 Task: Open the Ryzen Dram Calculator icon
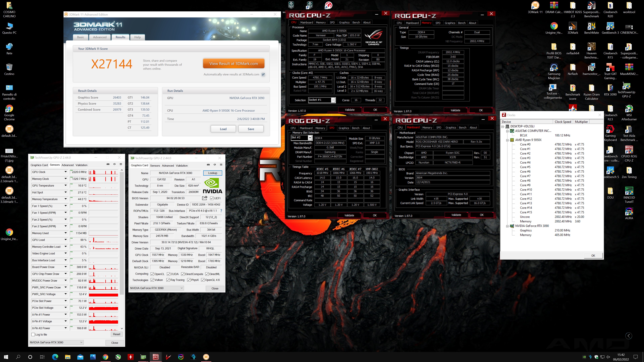pyautogui.click(x=592, y=92)
